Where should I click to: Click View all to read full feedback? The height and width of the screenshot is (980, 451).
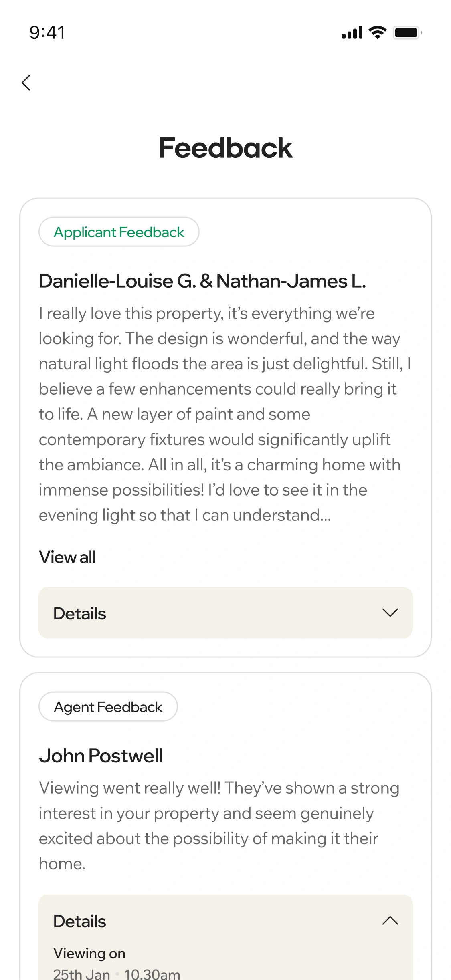(67, 557)
